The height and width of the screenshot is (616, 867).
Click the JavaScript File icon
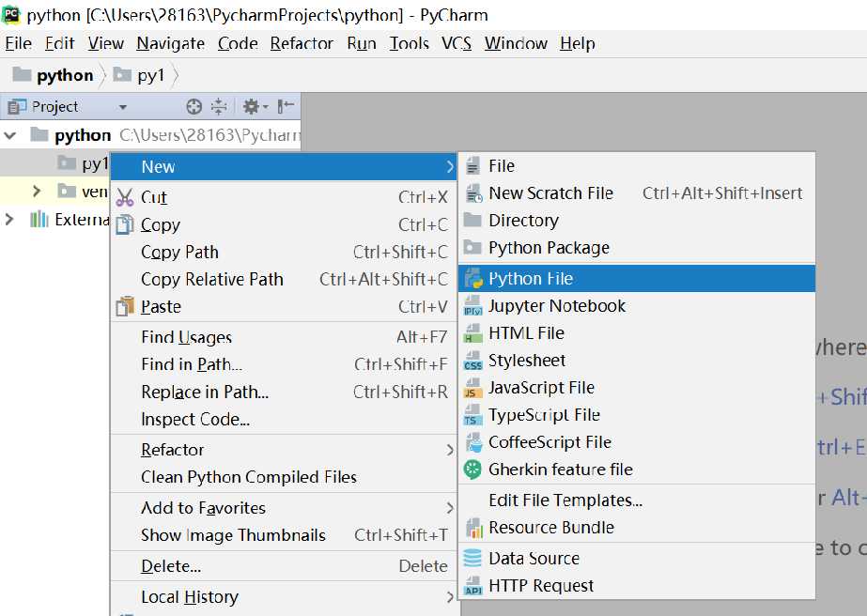tap(473, 388)
